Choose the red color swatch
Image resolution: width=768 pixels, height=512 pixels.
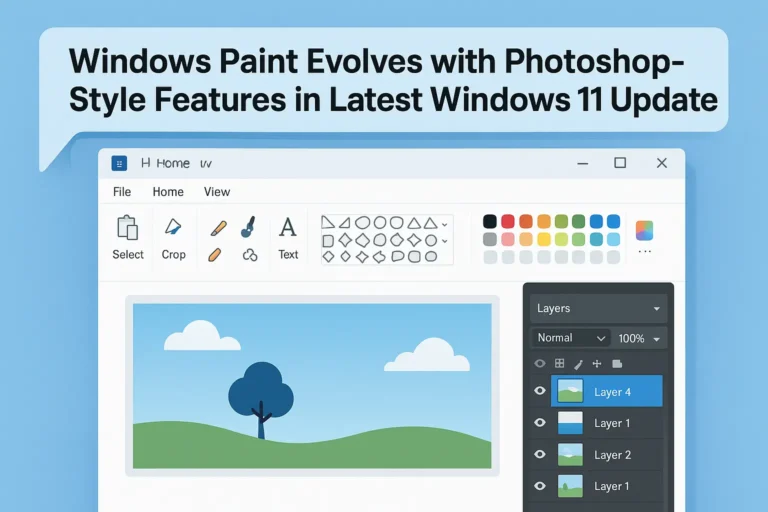tap(508, 221)
